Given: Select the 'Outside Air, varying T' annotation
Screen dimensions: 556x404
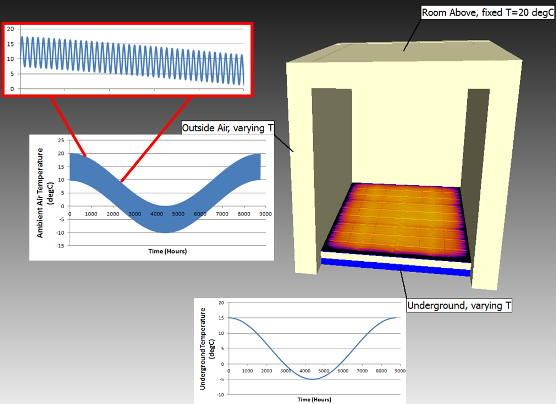Looking at the screenshot, I should 228,127.
